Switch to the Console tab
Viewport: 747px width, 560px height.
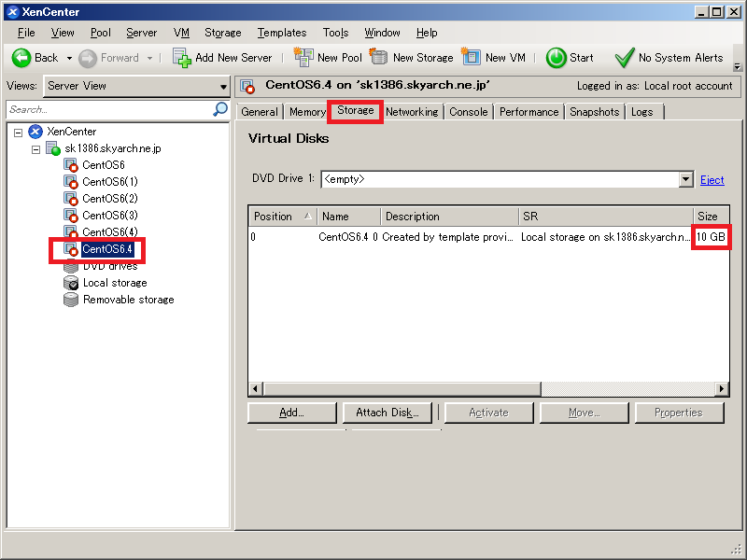[469, 112]
